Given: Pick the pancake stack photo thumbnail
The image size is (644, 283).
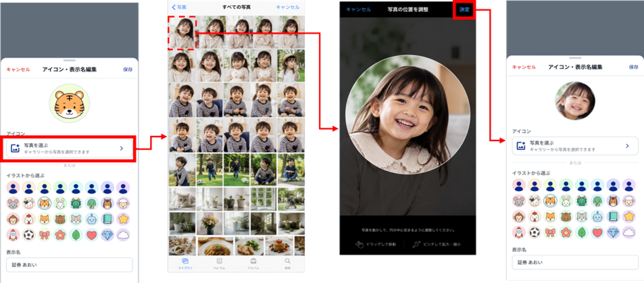Looking at the screenshot, I should 279,246.
